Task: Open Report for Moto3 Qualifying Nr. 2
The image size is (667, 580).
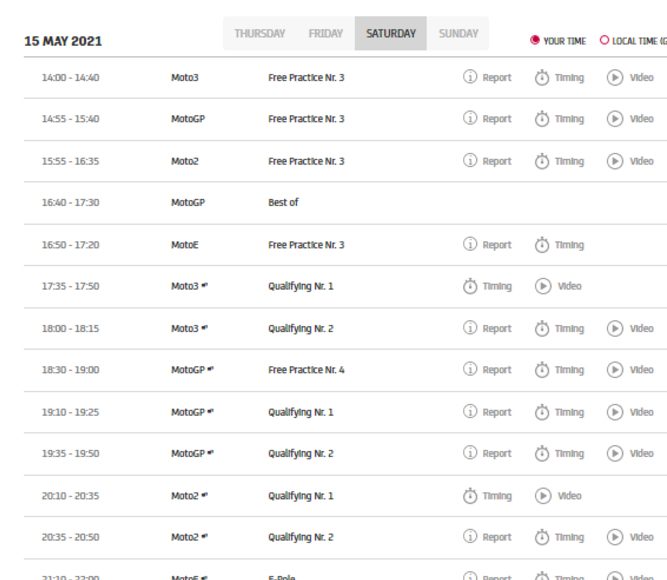Action: (x=487, y=328)
